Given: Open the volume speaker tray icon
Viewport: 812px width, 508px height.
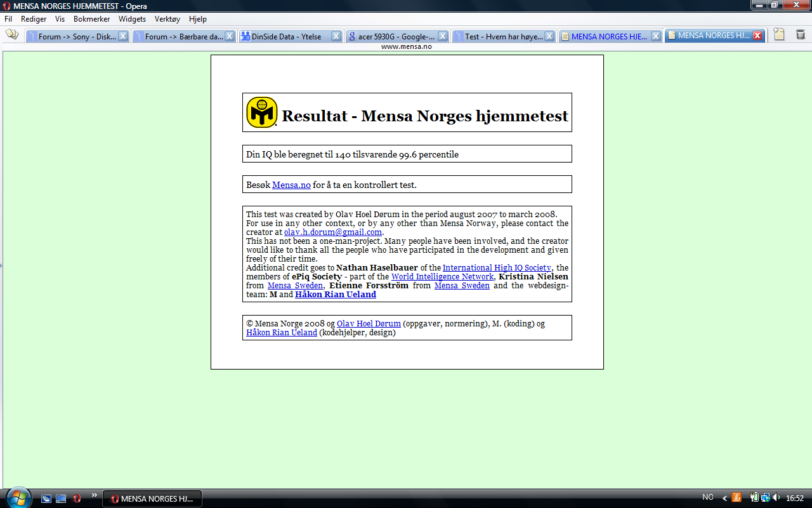Looking at the screenshot, I should tap(776, 498).
